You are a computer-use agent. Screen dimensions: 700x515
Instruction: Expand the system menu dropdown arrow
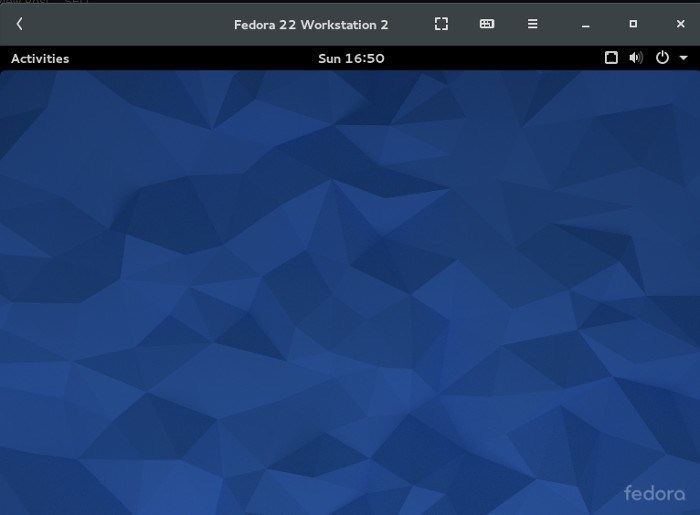click(683, 58)
